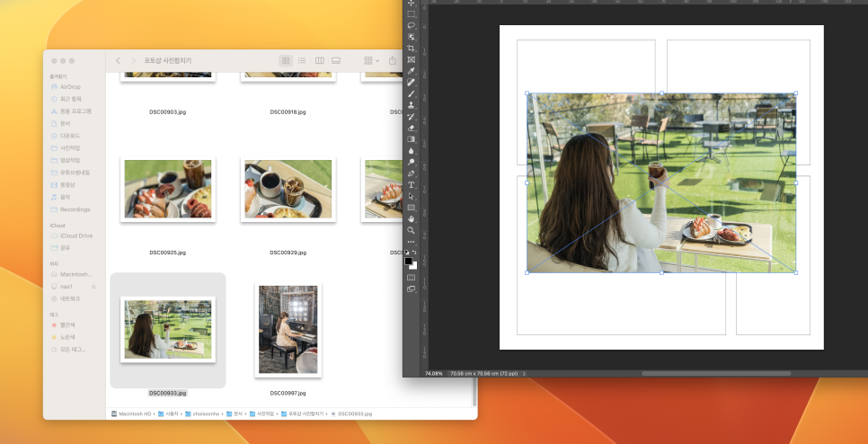Click the swap foreground/background colors arrow
868x444 pixels.
[x=415, y=252]
